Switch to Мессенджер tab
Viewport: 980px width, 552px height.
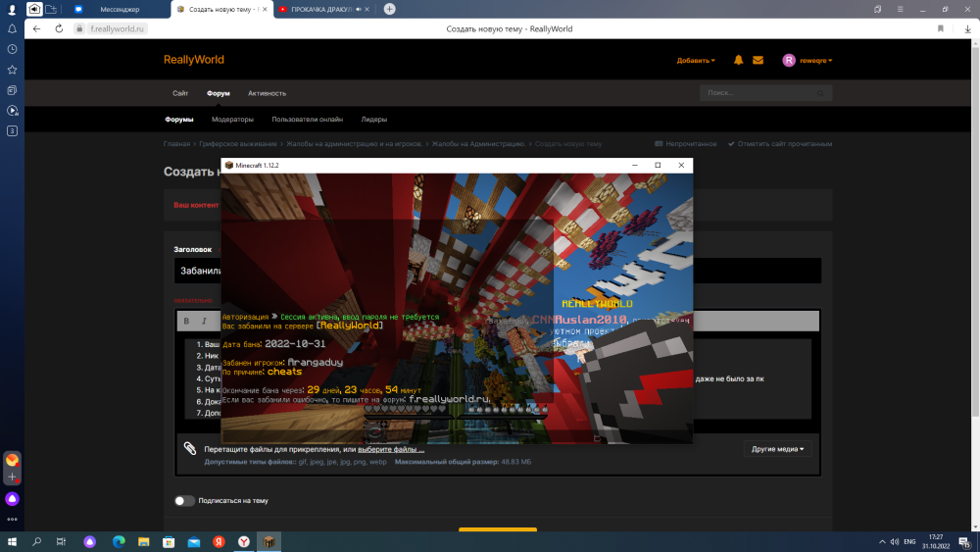120,10
